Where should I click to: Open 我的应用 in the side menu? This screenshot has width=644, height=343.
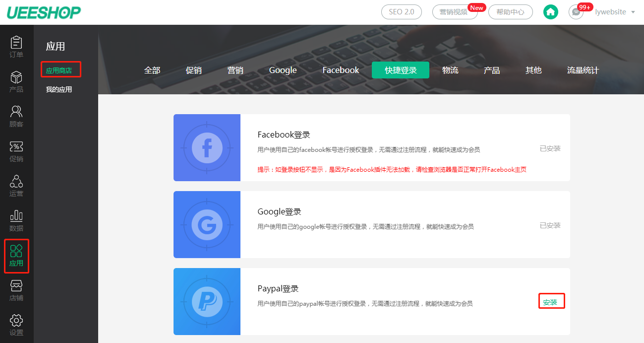59,90
